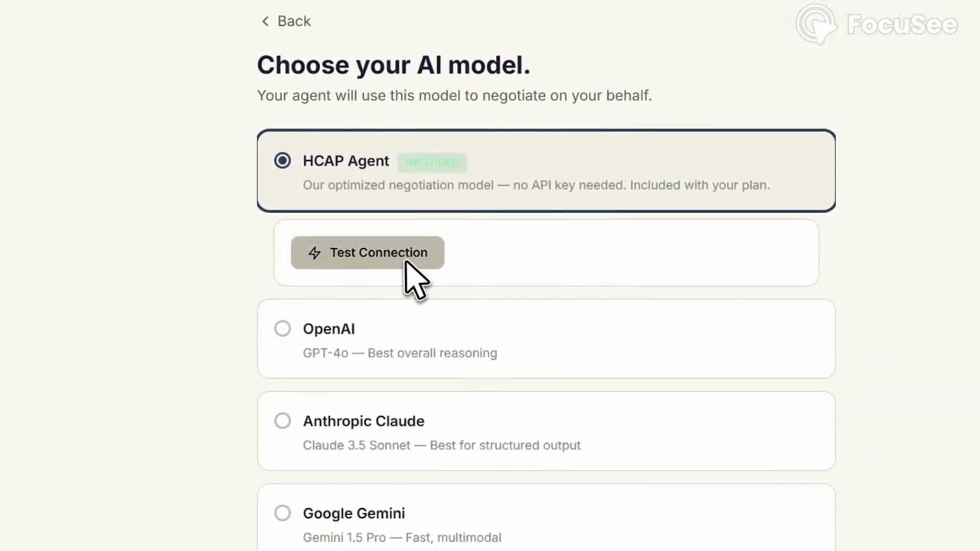Click the Google Gemini option title
Image resolution: width=980 pixels, height=551 pixels.
pos(354,513)
